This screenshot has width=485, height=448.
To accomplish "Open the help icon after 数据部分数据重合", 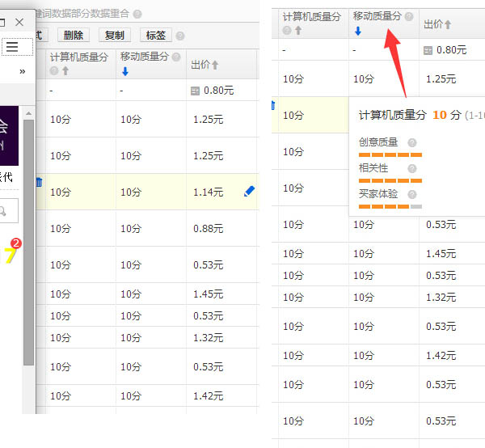I will [x=137, y=15].
